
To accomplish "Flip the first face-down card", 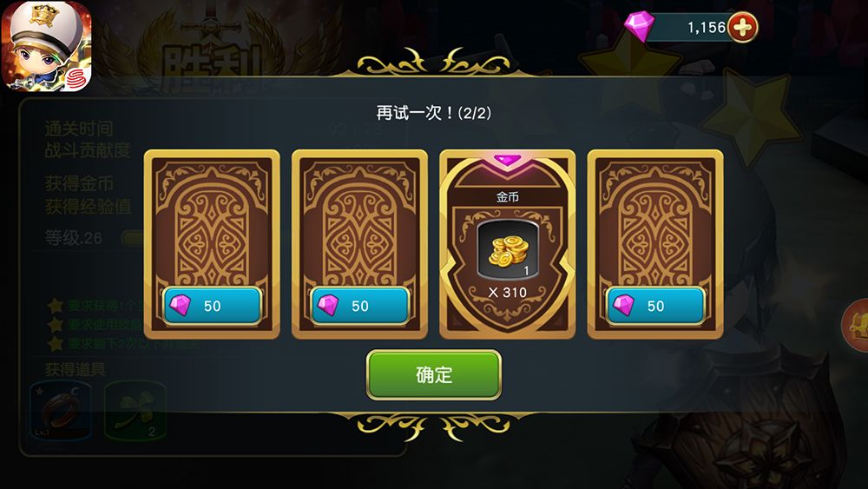I will pyautogui.click(x=212, y=244).
